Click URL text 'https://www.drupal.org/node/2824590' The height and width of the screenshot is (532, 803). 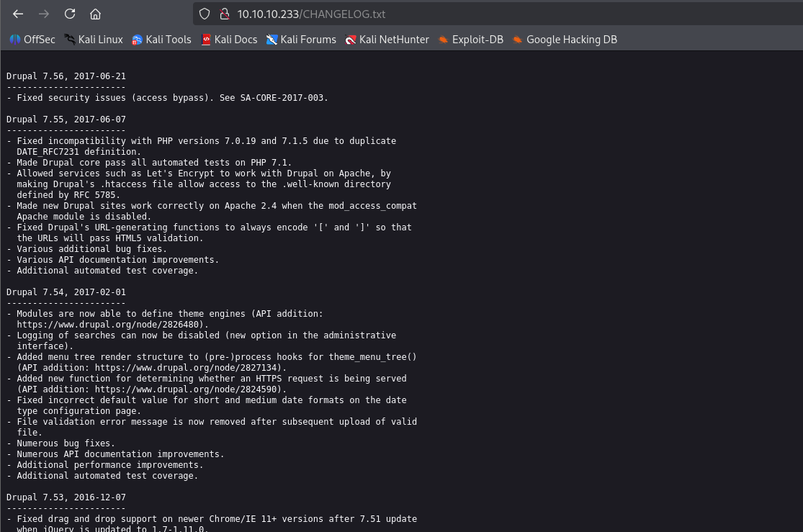coord(186,389)
